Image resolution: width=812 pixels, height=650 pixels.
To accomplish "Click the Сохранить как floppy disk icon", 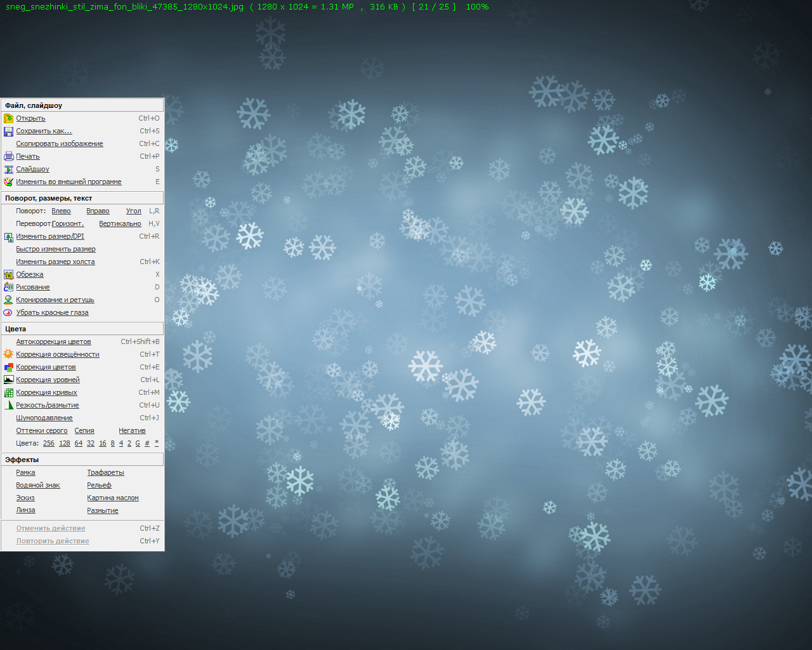I will (8, 131).
